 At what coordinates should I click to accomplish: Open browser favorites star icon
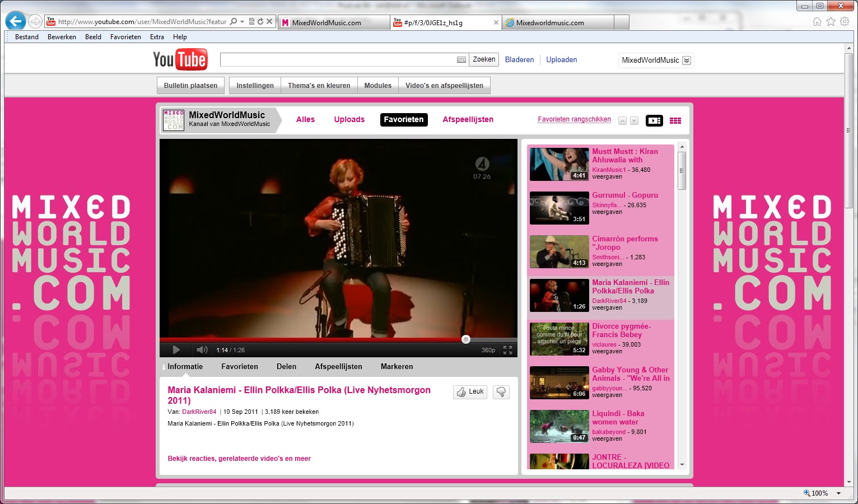(831, 22)
